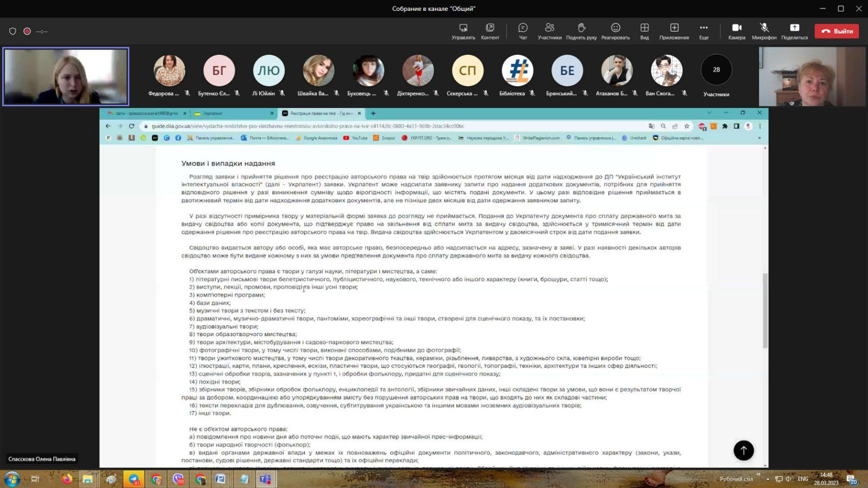Click the shield privacy icon in Teams
Viewport: 868px width, 488px height.
[x=12, y=31]
